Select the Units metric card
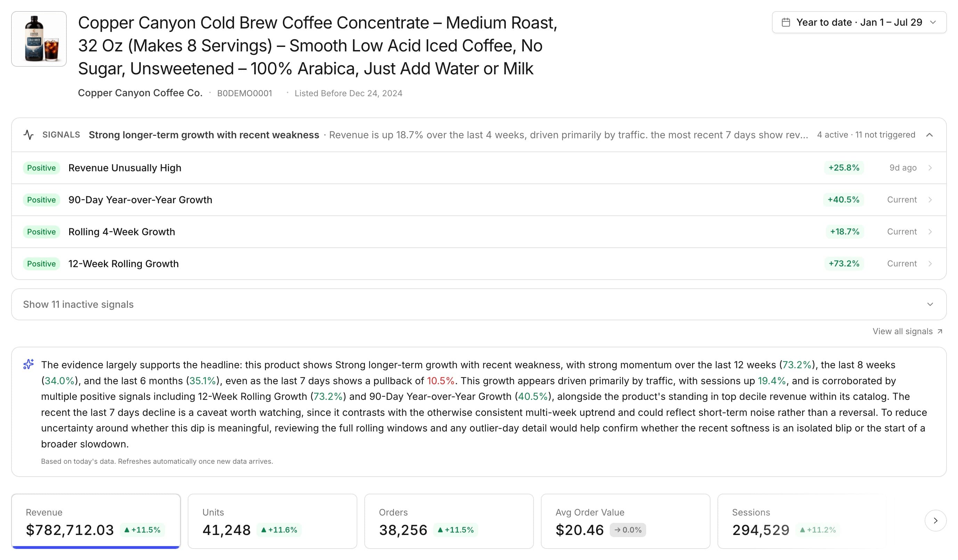 pos(273,521)
